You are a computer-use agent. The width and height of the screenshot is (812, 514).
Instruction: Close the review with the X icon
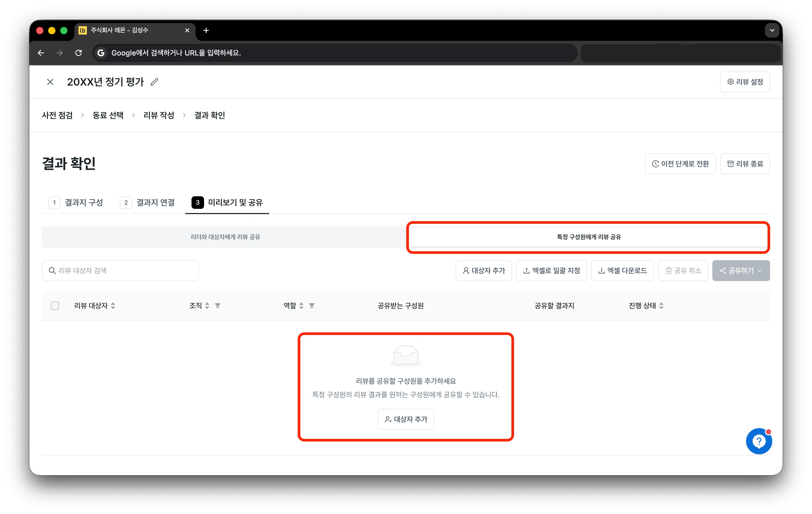coord(50,82)
